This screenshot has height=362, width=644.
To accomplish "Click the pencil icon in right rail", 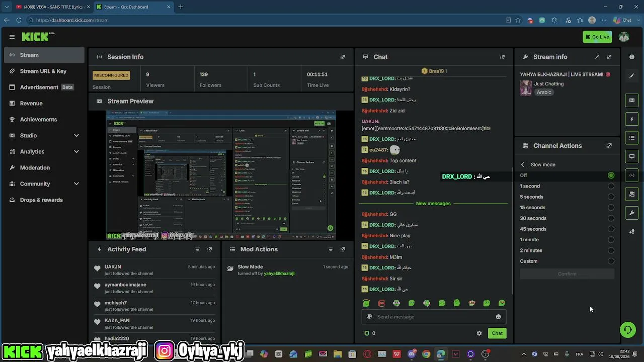I will (632, 76).
